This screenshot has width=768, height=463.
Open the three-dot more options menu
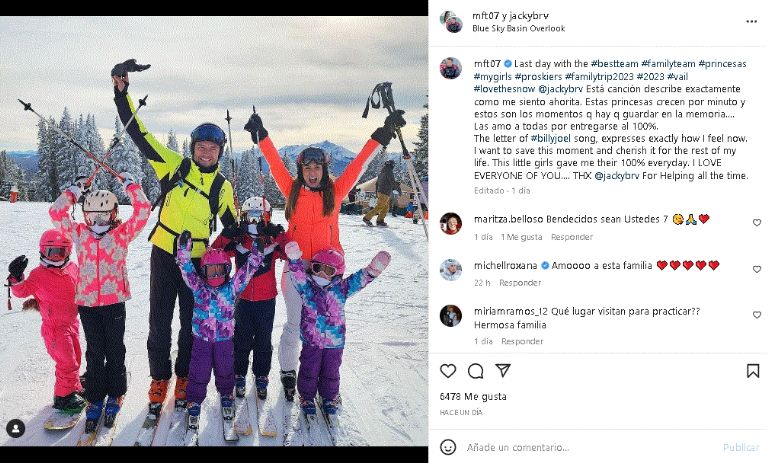pyautogui.click(x=751, y=22)
